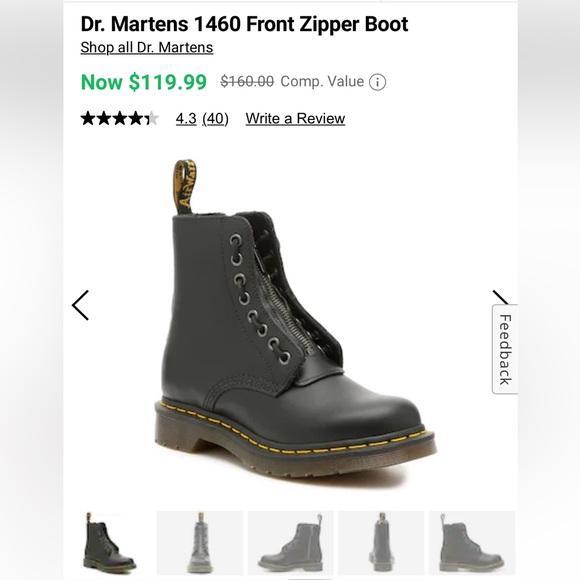This screenshot has width=580, height=580.
Task: Select the front-view boot thumbnail
Action: coord(200,543)
